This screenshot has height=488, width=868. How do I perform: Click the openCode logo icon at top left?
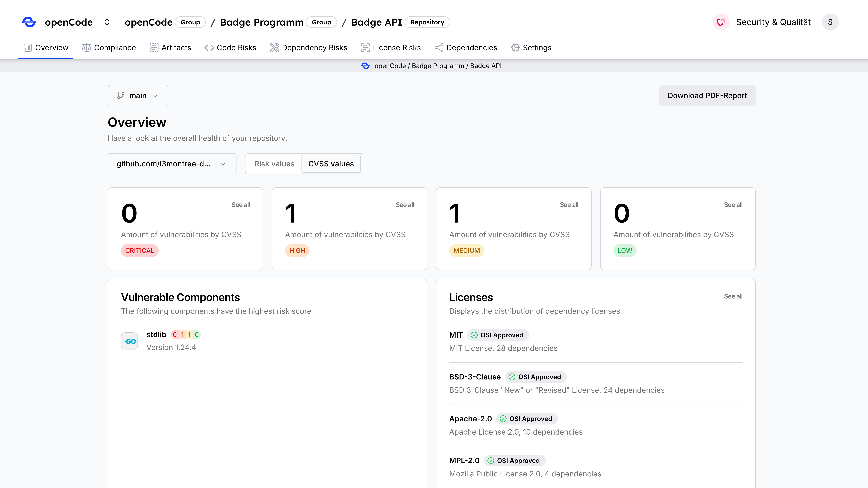pyautogui.click(x=29, y=22)
